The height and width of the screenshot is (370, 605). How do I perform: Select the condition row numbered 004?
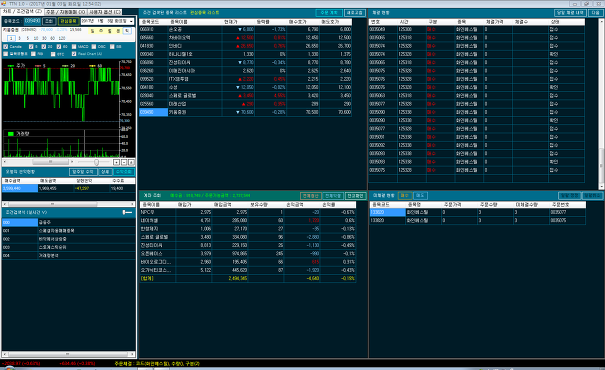[68, 255]
